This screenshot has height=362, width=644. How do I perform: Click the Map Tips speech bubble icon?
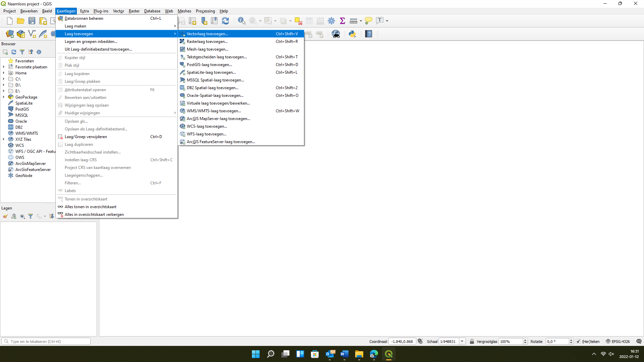click(368, 21)
